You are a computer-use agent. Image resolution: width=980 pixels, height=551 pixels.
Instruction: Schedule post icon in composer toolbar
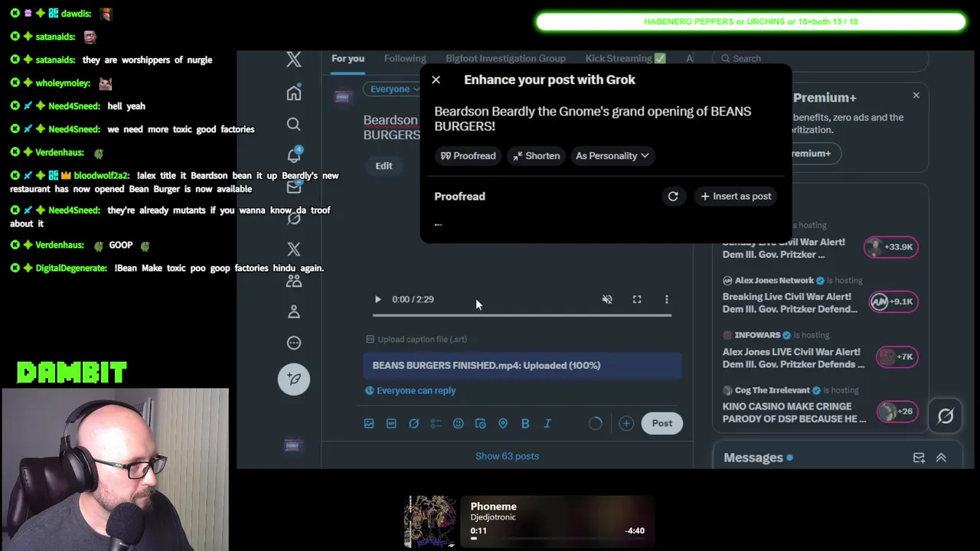pyautogui.click(x=480, y=423)
